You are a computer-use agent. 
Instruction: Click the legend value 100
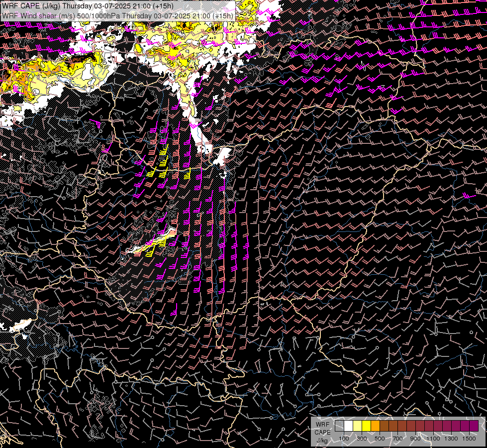pos(344,439)
